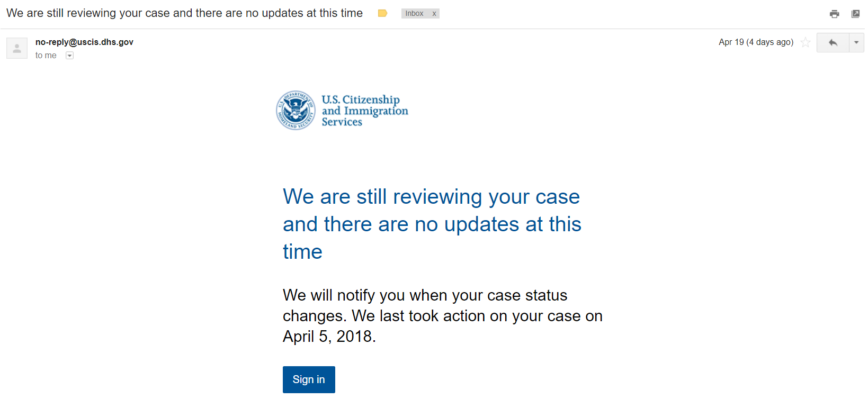
Task: Click the email subject line at the top
Action: point(184,13)
